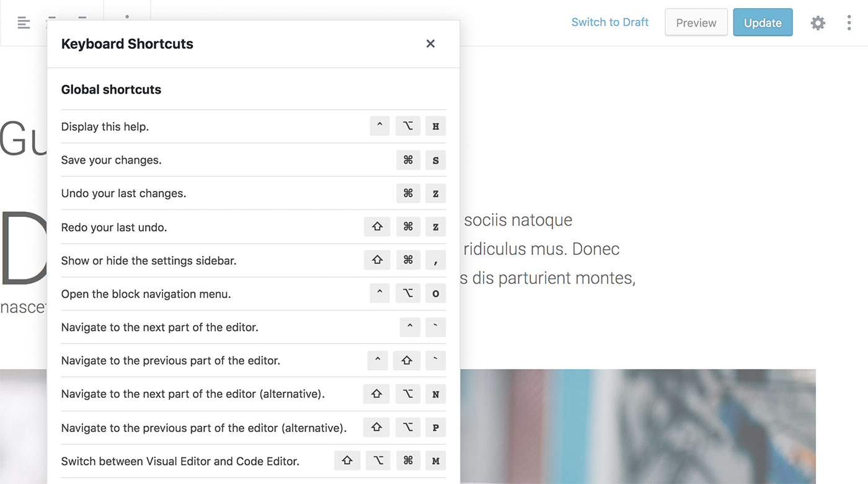The width and height of the screenshot is (868, 484).
Task: Select 'Switch between Visual Editor and Code Editor.'
Action: click(180, 461)
